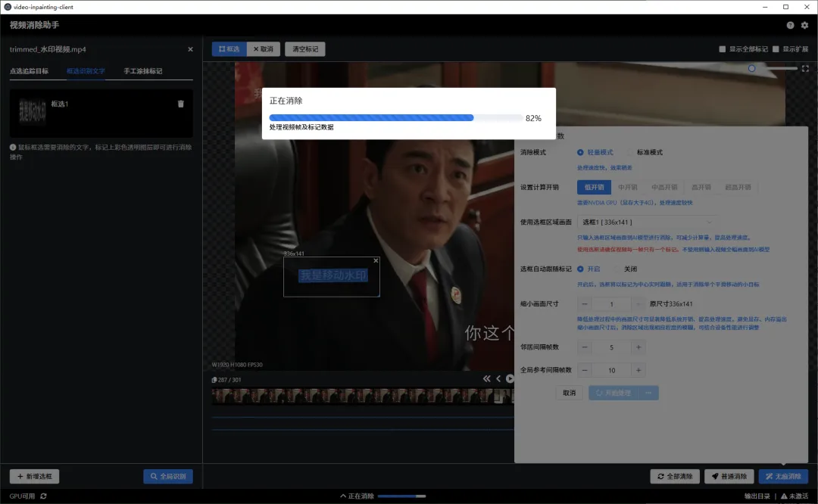Refresh GPU status icon
The height and width of the screenshot is (504, 818).
[43, 496]
